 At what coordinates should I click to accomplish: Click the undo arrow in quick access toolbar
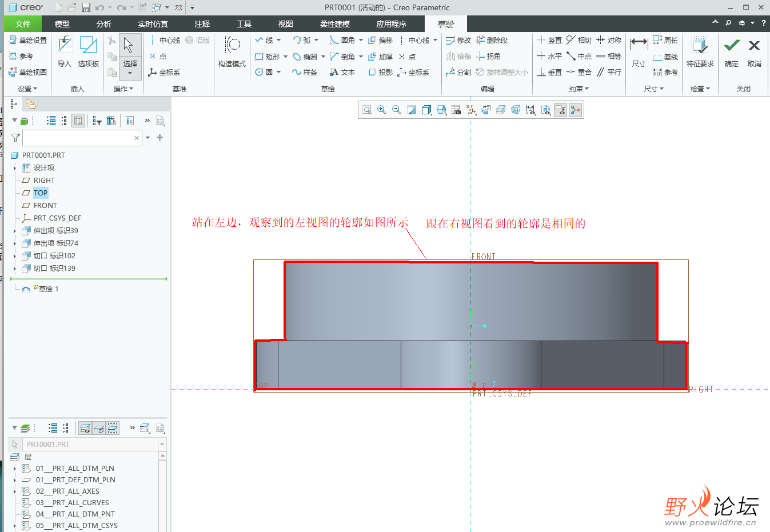pyautogui.click(x=99, y=7)
